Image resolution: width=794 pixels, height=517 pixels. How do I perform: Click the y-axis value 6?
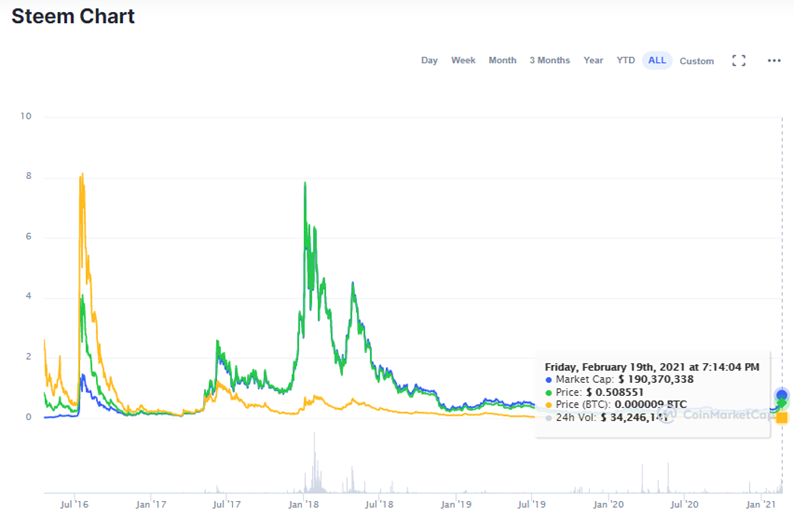(29, 236)
